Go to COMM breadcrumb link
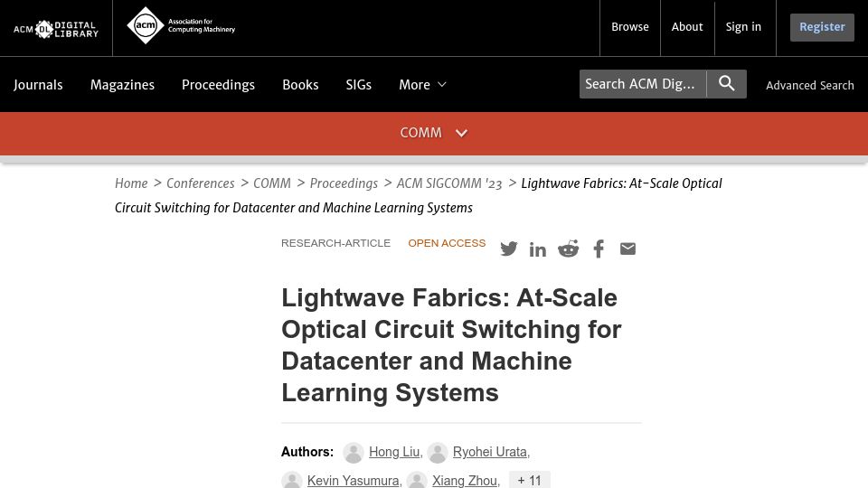868x488 pixels. click(x=272, y=183)
